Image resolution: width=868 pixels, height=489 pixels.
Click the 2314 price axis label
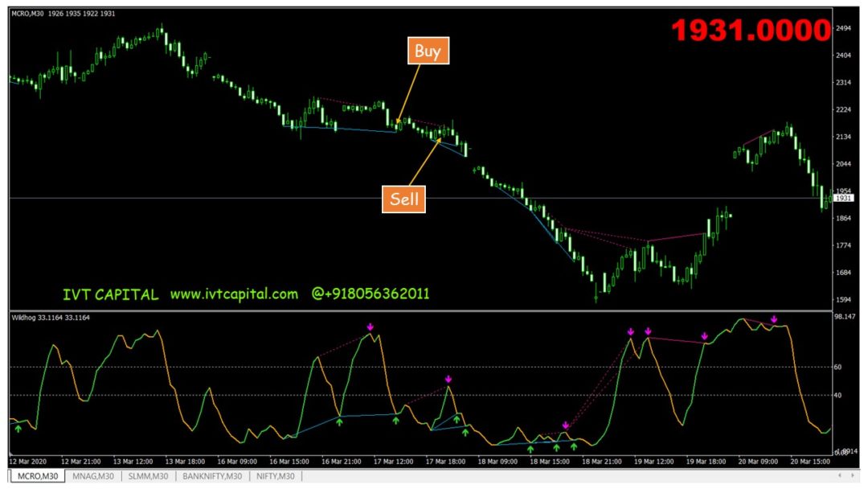(x=844, y=83)
